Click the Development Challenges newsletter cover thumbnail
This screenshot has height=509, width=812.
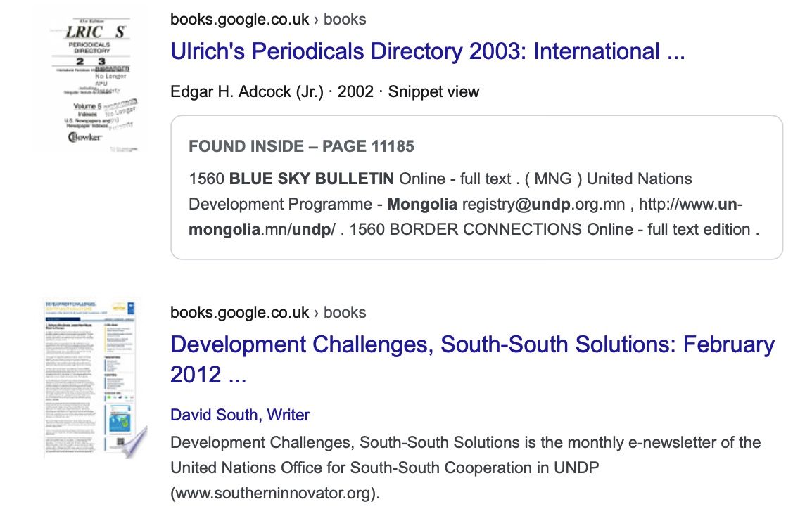click(90, 376)
